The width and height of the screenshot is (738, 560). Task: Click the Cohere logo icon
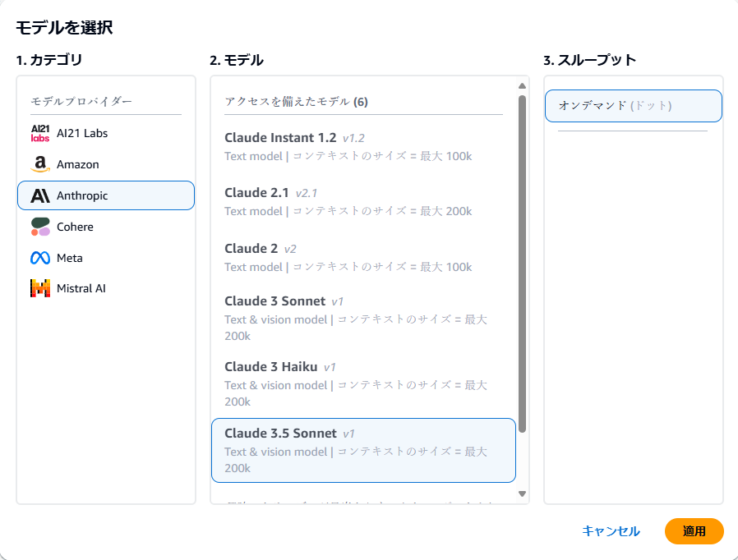40,227
